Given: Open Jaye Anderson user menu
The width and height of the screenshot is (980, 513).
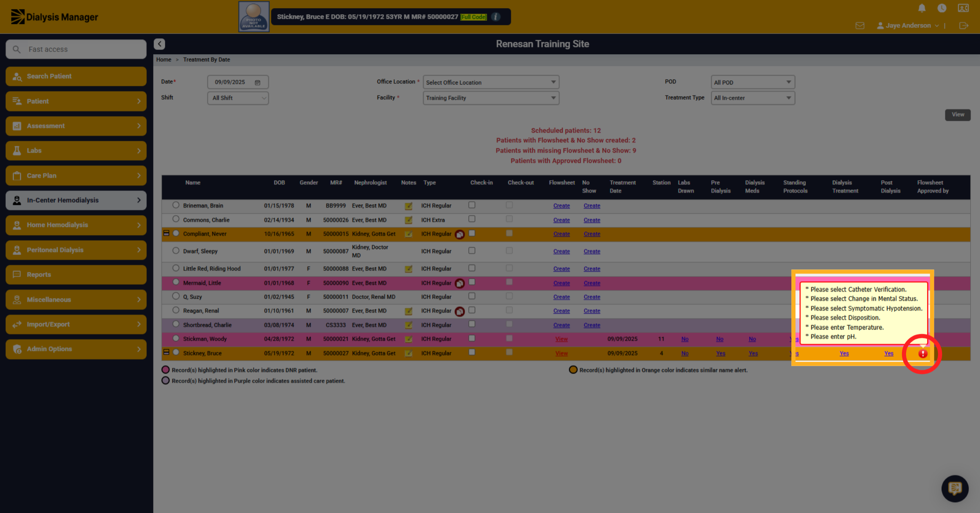Looking at the screenshot, I should point(908,26).
